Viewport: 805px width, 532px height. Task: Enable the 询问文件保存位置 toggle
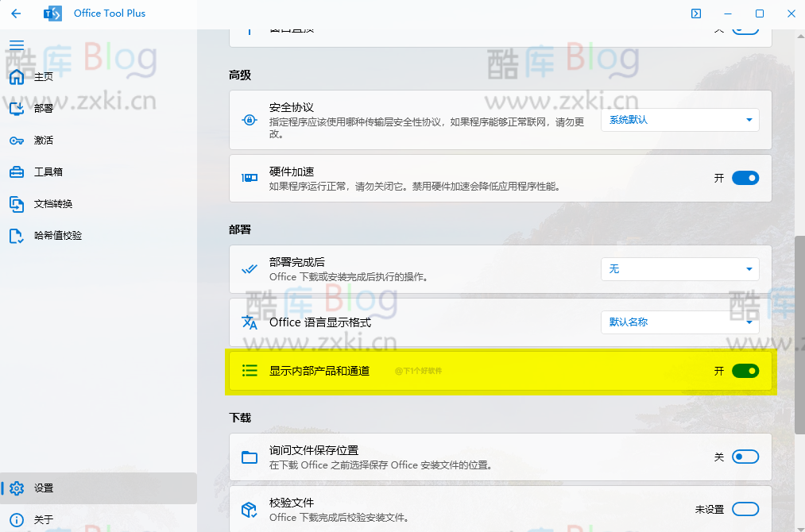pos(745,456)
